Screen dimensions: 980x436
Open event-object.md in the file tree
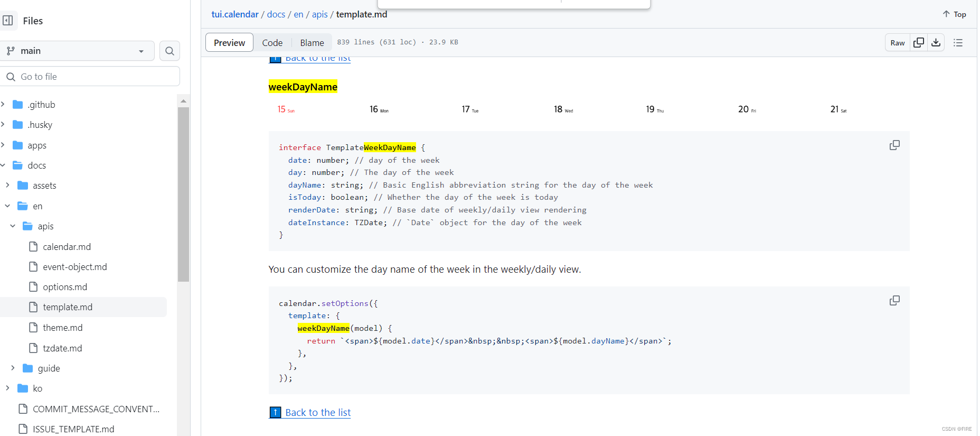[74, 267]
